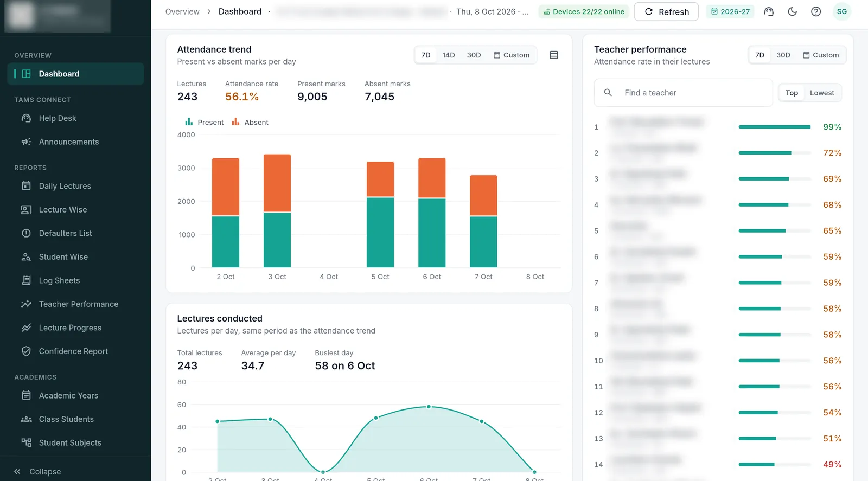Open Log Sheets icon
Viewport: 868px width, 481px height.
[x=26, y=280]
